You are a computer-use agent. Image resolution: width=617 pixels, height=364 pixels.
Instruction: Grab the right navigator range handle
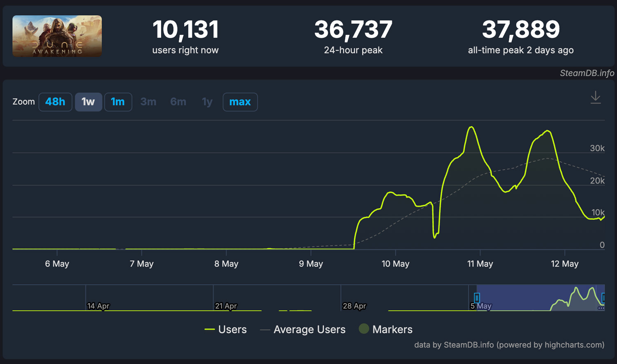(x=603, y=297)
